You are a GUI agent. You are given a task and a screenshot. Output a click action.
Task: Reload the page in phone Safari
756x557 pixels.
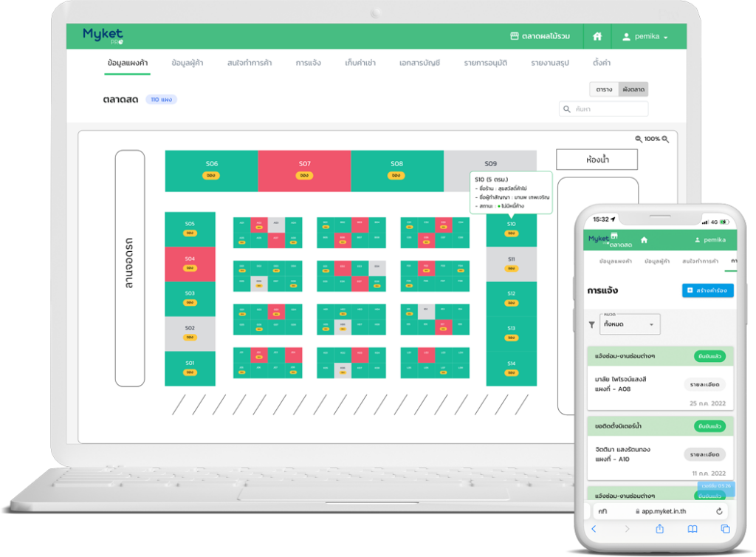[719, 511]
